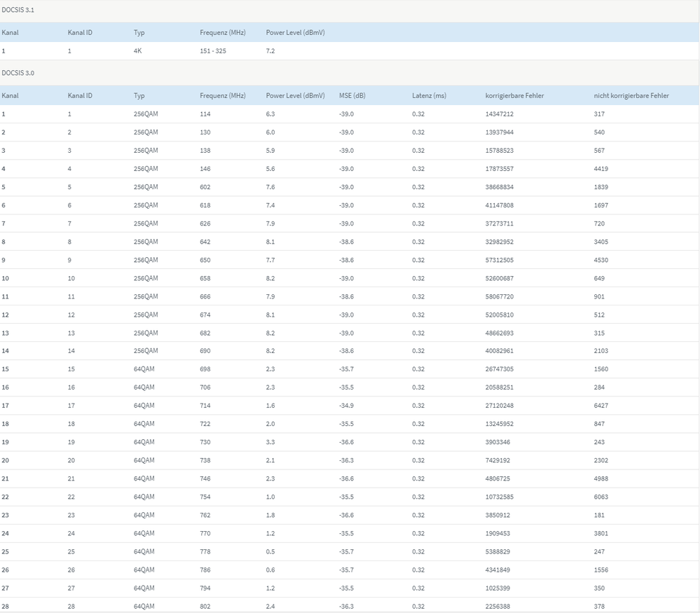700x613 pixels.
Task: Select the MSE value -34.9
Action: (346, 406)
